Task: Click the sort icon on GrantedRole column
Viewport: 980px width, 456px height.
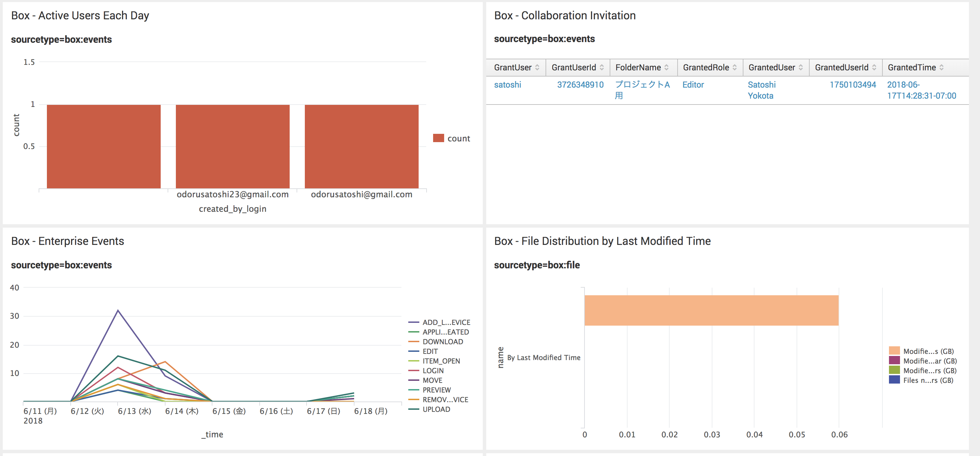Action: 735,67
